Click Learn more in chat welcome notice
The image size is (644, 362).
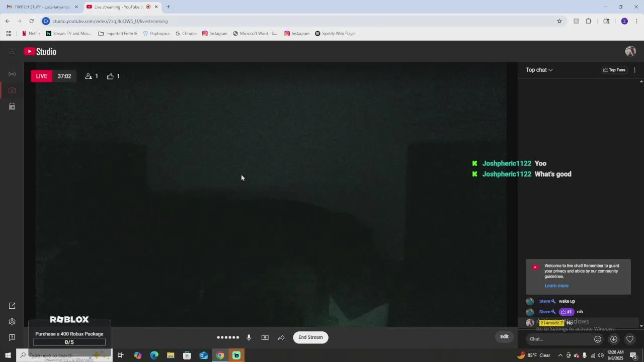click(556, 286)
